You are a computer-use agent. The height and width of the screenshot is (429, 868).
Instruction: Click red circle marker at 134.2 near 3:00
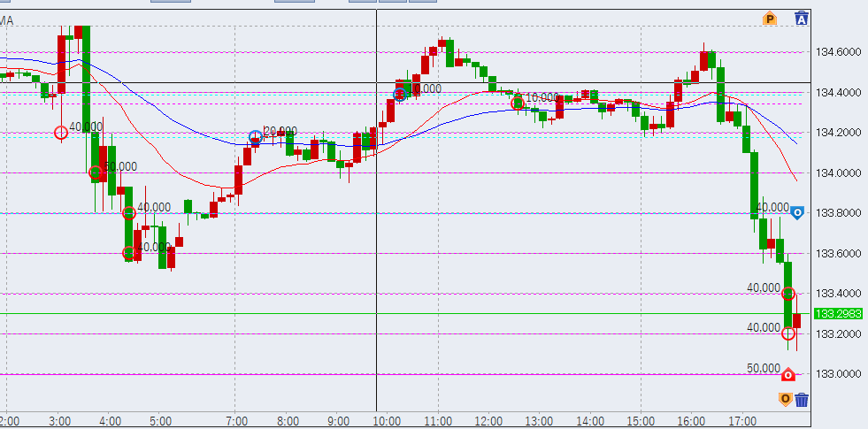click(61, 133)
